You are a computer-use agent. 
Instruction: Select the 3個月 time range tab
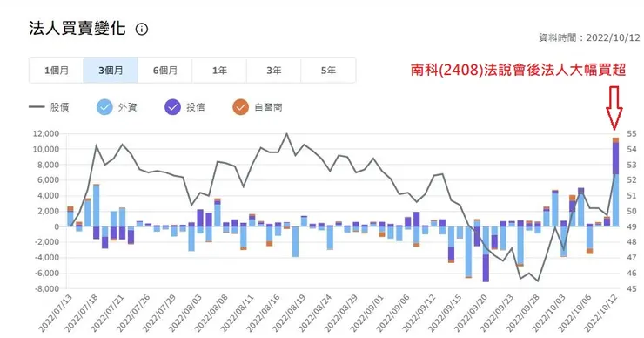[x=111, y=71]
